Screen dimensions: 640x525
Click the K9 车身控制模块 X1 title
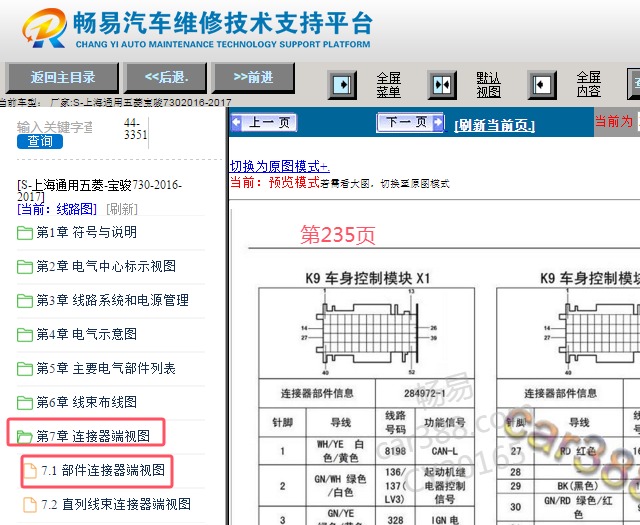(368, 278)
